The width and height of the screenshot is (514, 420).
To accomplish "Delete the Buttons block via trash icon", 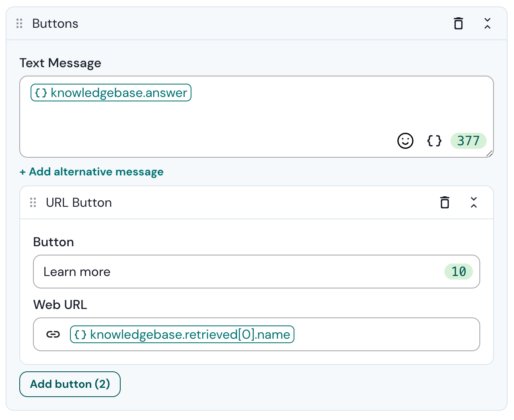I will [458, 23].
